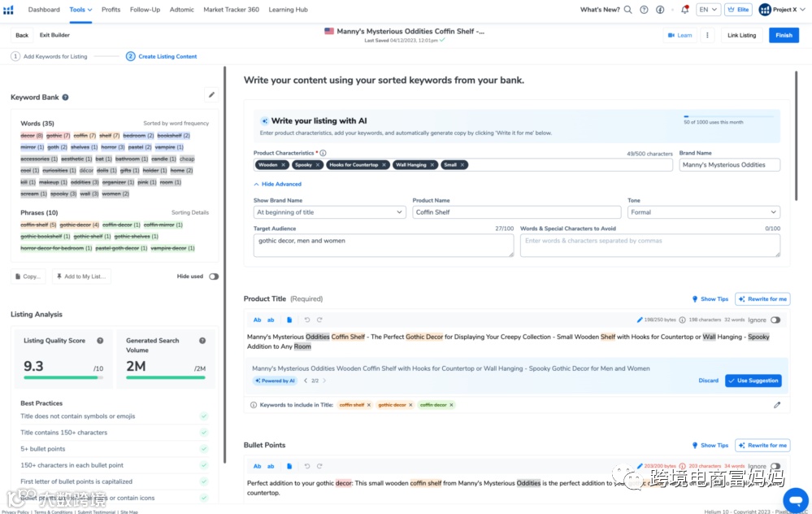Screen dimensions: 812x514
Task: Open Dashboard in top navigation
Action: pos(44,9)
